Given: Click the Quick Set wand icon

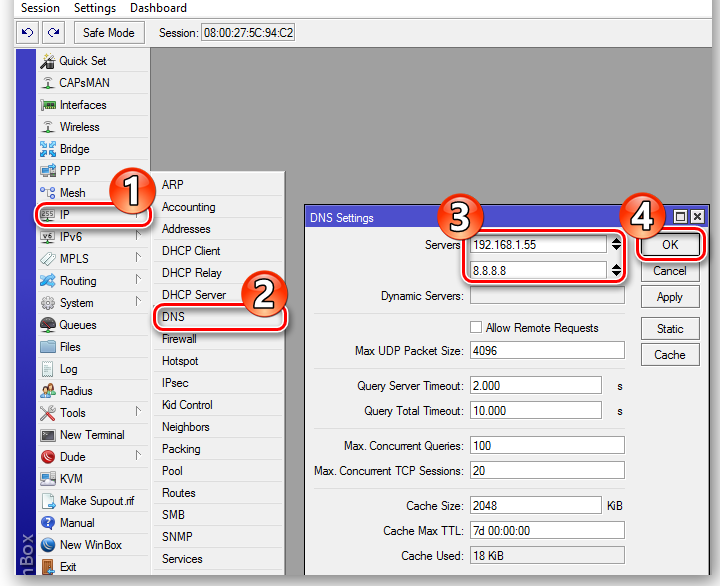Looking at the screenshot, I should coord(48,61).
